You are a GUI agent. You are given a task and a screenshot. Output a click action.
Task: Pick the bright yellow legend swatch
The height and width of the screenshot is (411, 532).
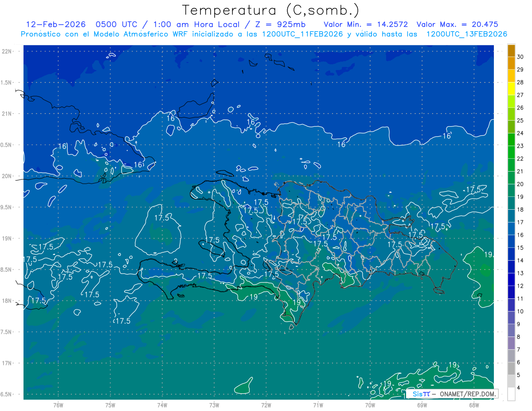(x=511, y=89)
